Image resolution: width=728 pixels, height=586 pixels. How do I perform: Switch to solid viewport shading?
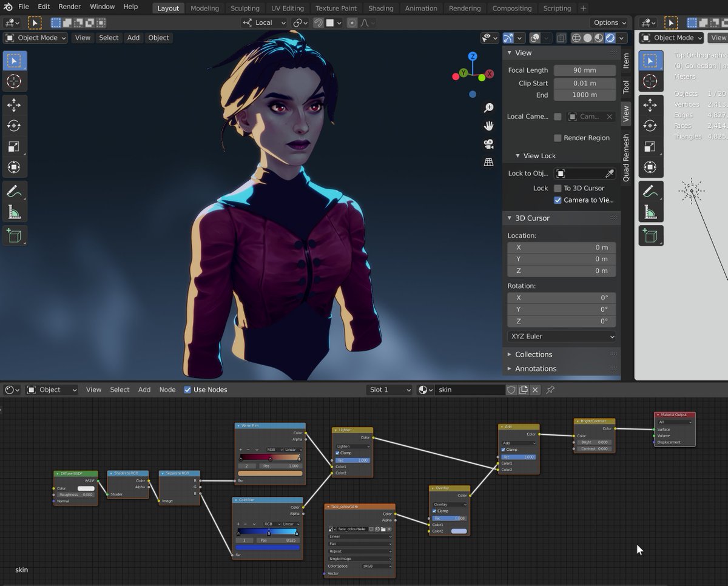pos(587,38)
